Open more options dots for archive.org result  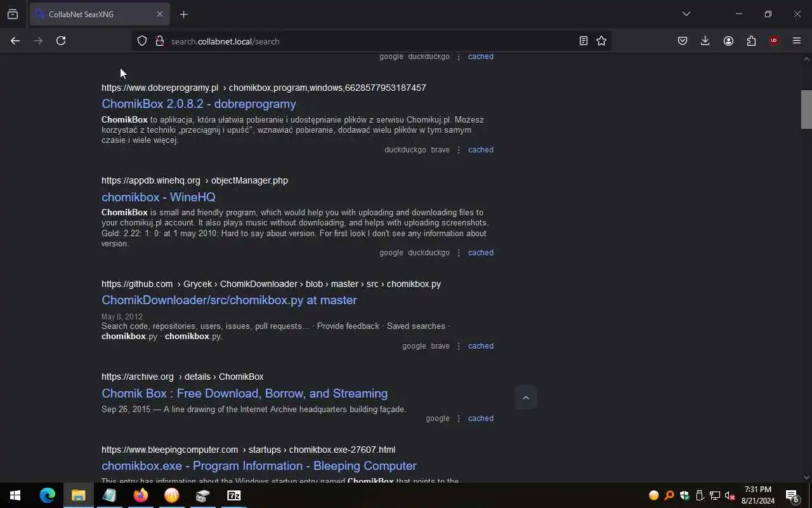click(x=459, y=418)
